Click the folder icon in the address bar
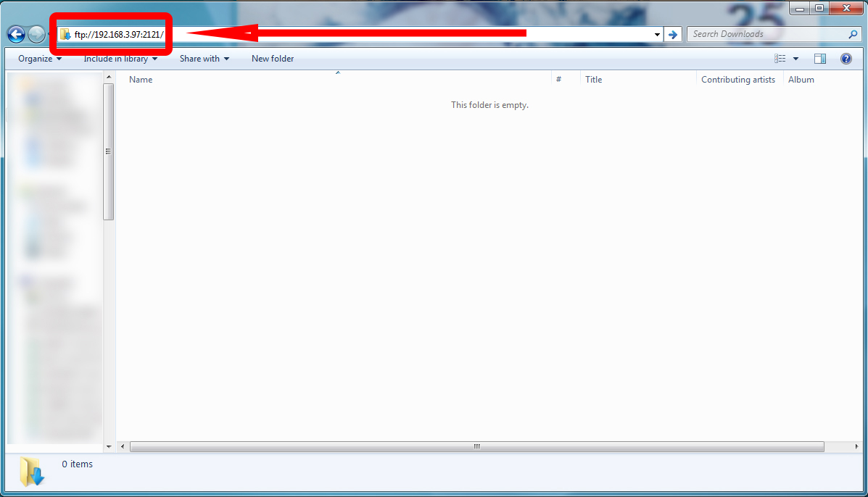Viewport: 868px width, 497px height. 65,34
